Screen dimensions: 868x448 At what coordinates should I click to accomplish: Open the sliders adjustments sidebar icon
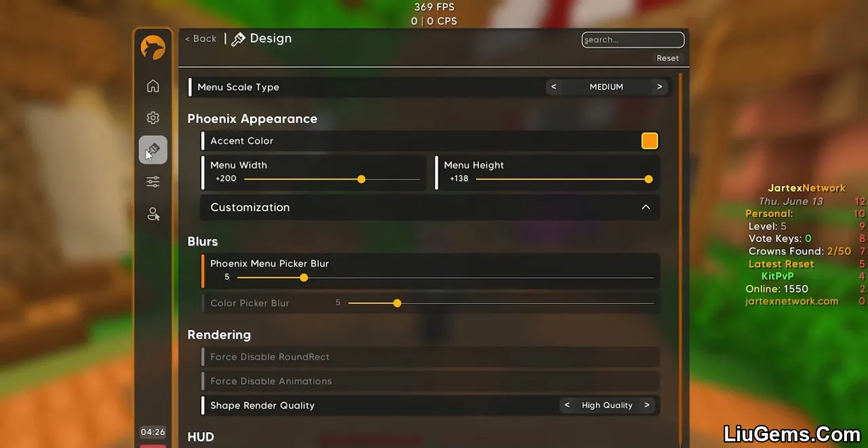[x=153, y=182]
